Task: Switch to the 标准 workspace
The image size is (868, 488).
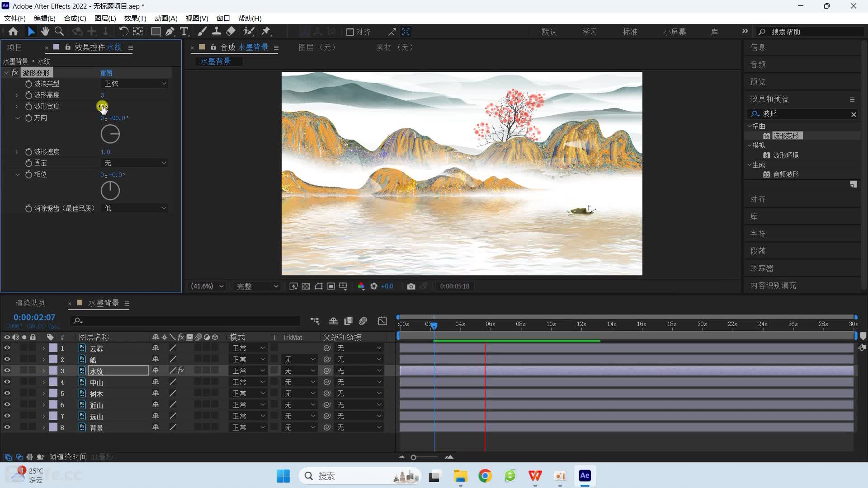Action: point(630,32)
